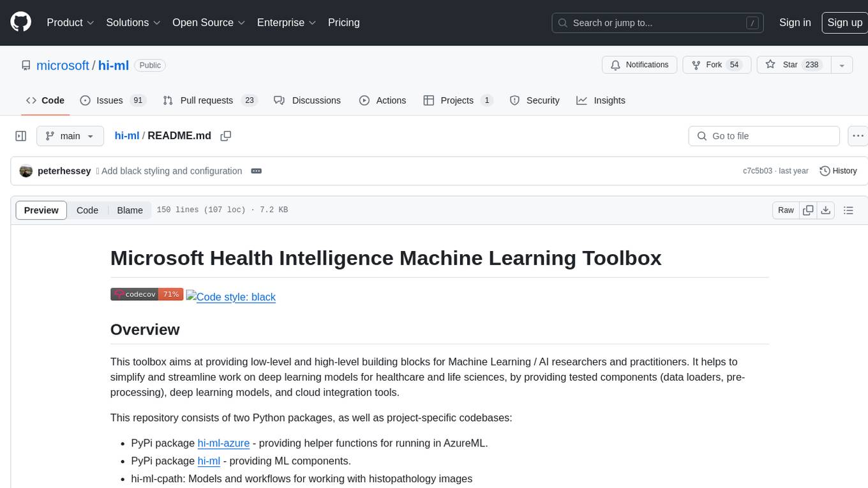Open the hi-ml repository link
Viewport: 868px width, 488px height.
pyautogui.click(x=113, y=65)
